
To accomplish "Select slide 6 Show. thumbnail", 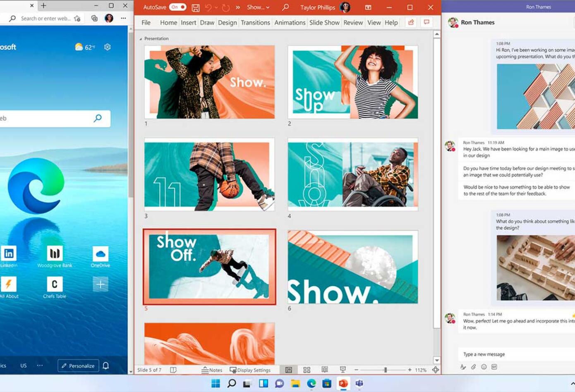I will tap(353, 267).
